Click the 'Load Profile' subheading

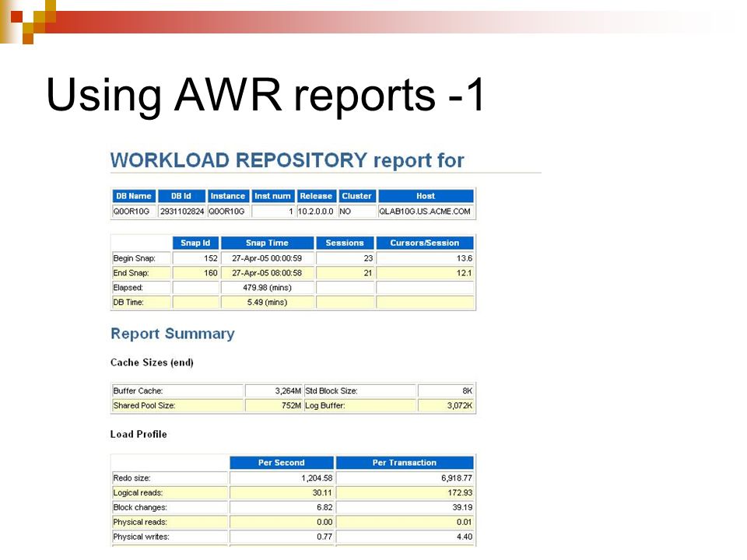pos(139,434)
